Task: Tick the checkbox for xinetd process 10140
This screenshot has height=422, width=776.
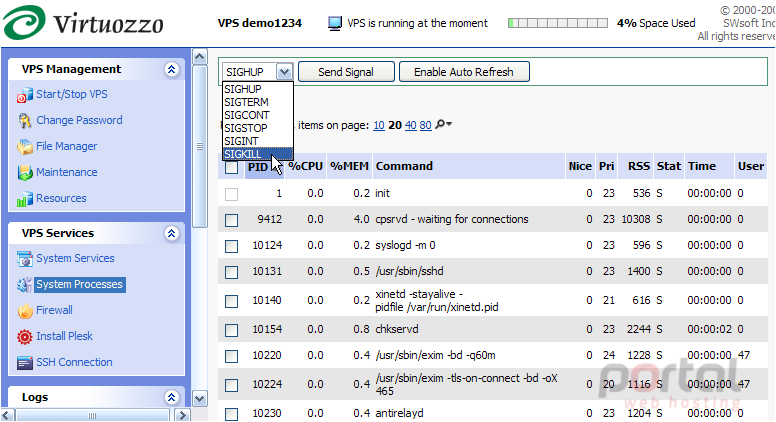Action: (x=231, y=301)
